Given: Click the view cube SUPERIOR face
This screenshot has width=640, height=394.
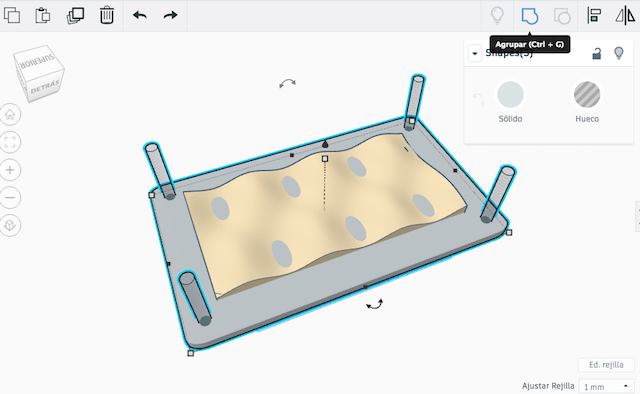Looking at the screenshot, I should 37,60.
